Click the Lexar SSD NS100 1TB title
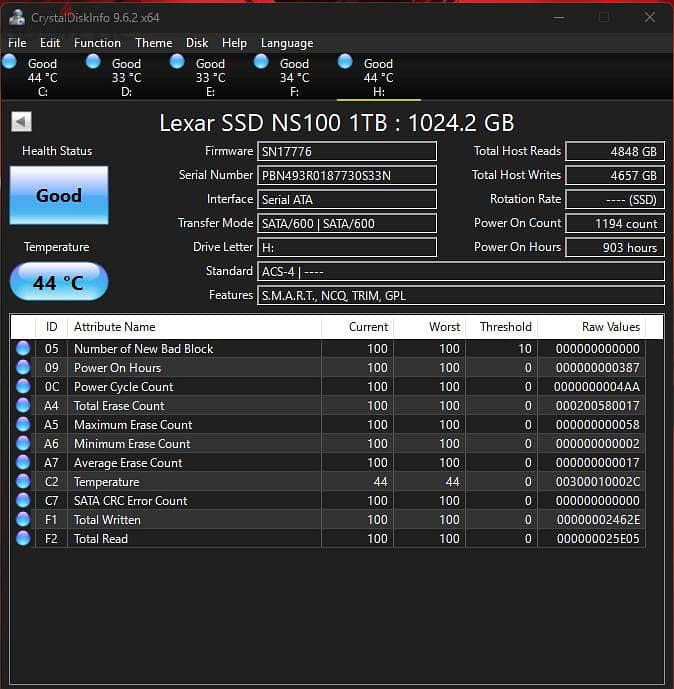Screen dimensions: 674x689 pos(337,123)
